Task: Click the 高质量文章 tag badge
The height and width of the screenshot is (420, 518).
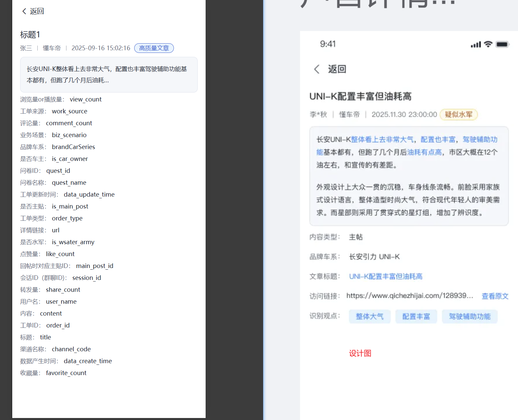Action: click(x=154, y=48)
